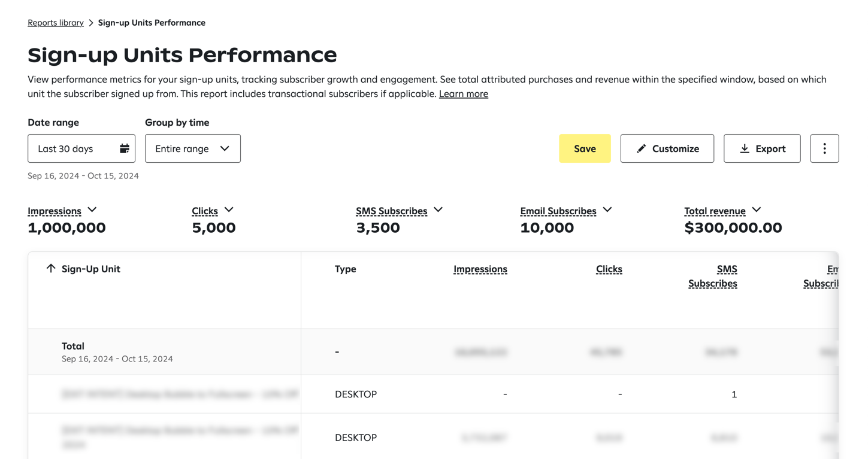868x459 pixels.
Task: Open the three-dot more options menu
Action: pyautogui.click(x=824, y=148)
